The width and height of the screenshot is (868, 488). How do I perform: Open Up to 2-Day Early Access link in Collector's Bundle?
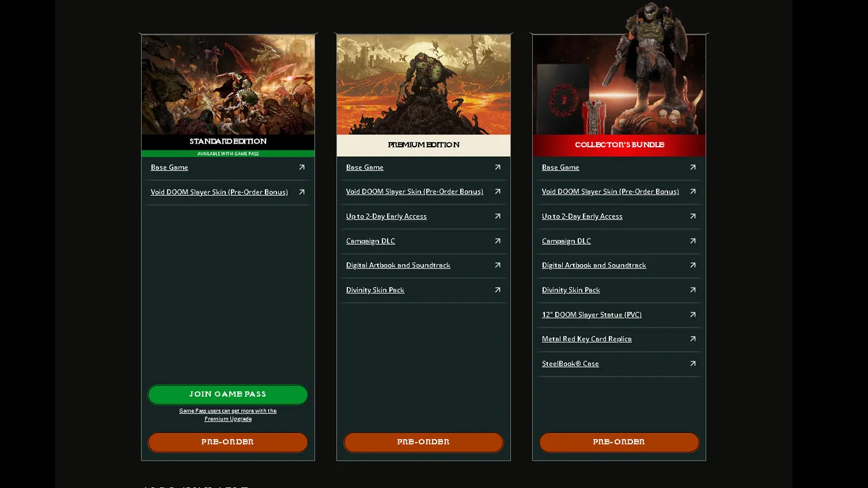582,216
